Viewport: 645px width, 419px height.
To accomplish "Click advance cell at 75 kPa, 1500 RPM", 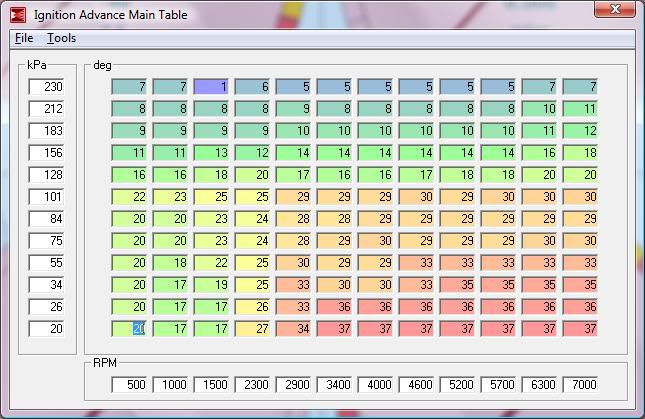I will (x=211, y=241).
